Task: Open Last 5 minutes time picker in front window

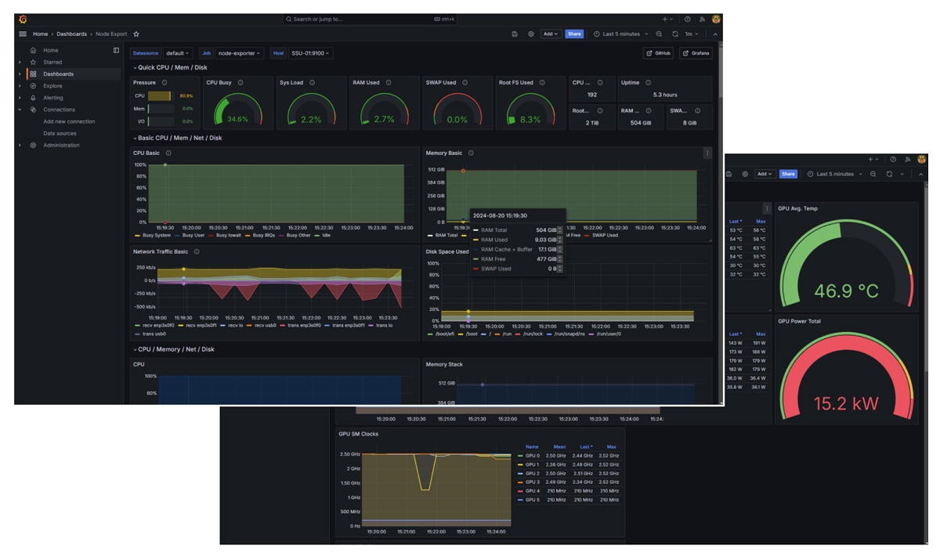Action: pyautogui.click(x=621, y=34)
